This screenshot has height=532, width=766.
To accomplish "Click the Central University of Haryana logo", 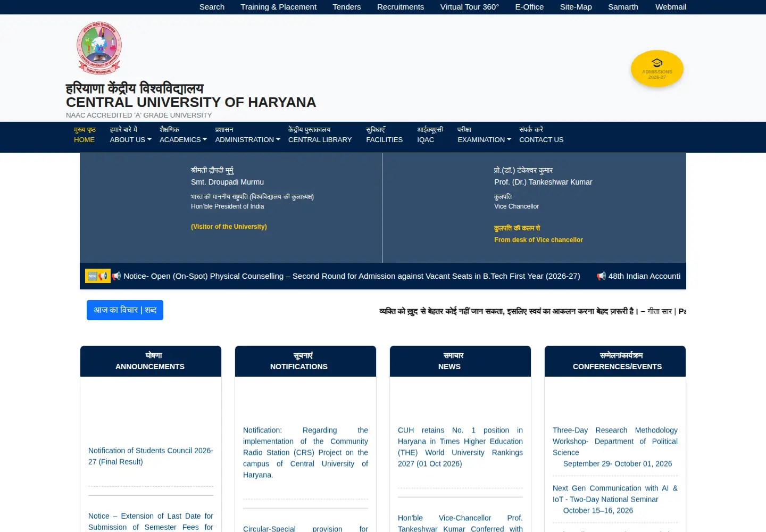I will (x=99, y=48).
